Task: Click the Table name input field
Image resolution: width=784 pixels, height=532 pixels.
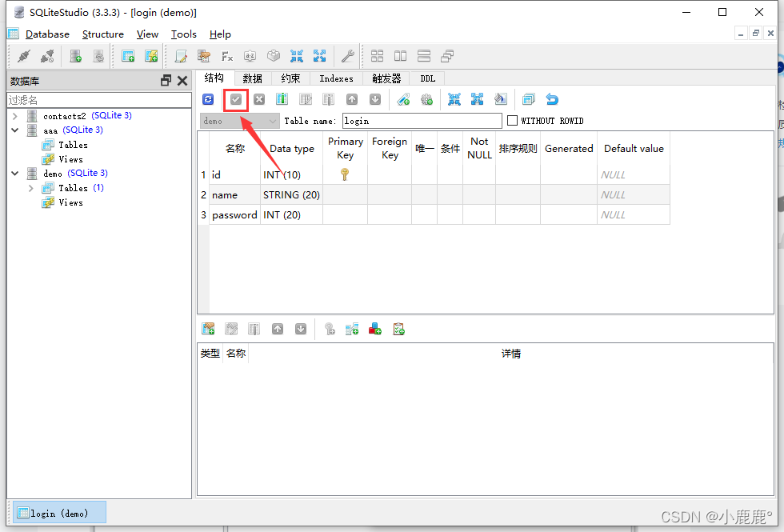Action: [422, 121]
